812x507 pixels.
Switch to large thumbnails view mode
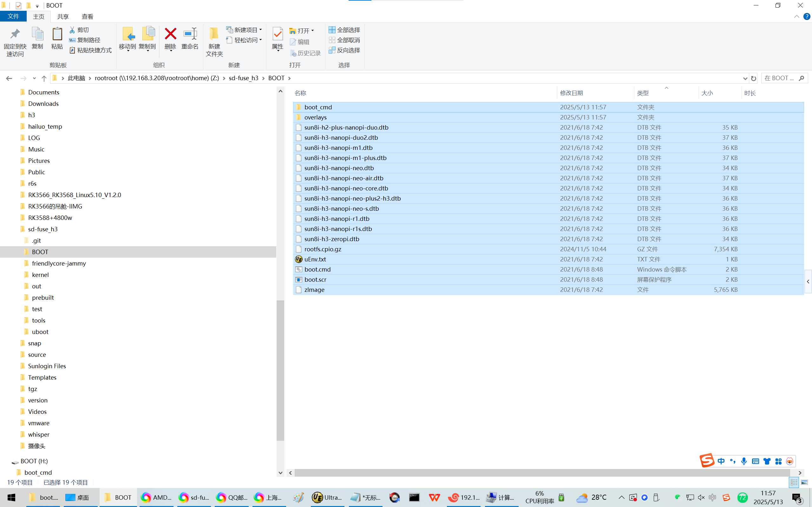pyautogui.click(x=804, y=482)
